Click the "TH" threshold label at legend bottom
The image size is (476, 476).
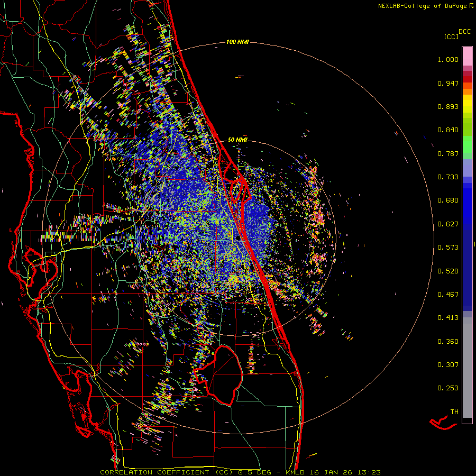pyautogui.click(x=454, y=412)
